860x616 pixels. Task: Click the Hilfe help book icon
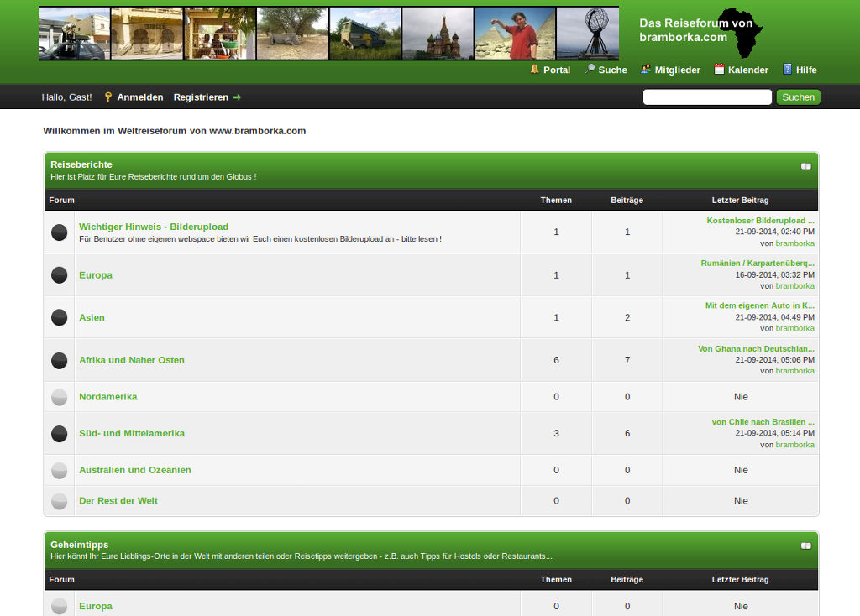(x=788, y=70)
